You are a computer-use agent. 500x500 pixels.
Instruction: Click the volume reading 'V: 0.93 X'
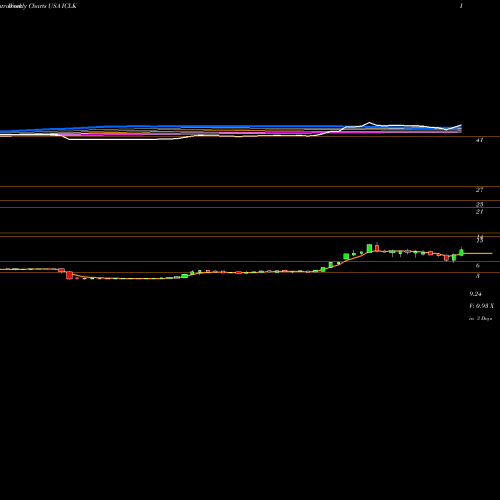click(481, 306)
